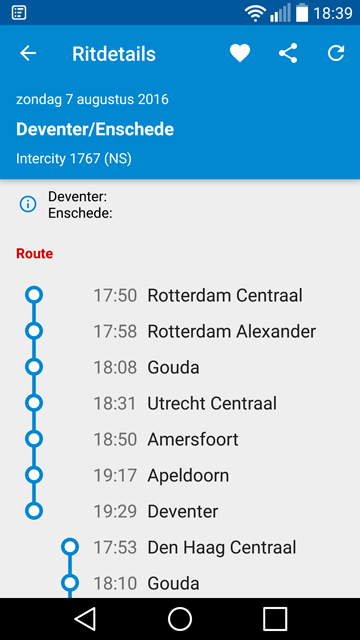Select the Den Haag Centraal stop
This screenshot has width=360, height=640.
(x=180, y=547)
